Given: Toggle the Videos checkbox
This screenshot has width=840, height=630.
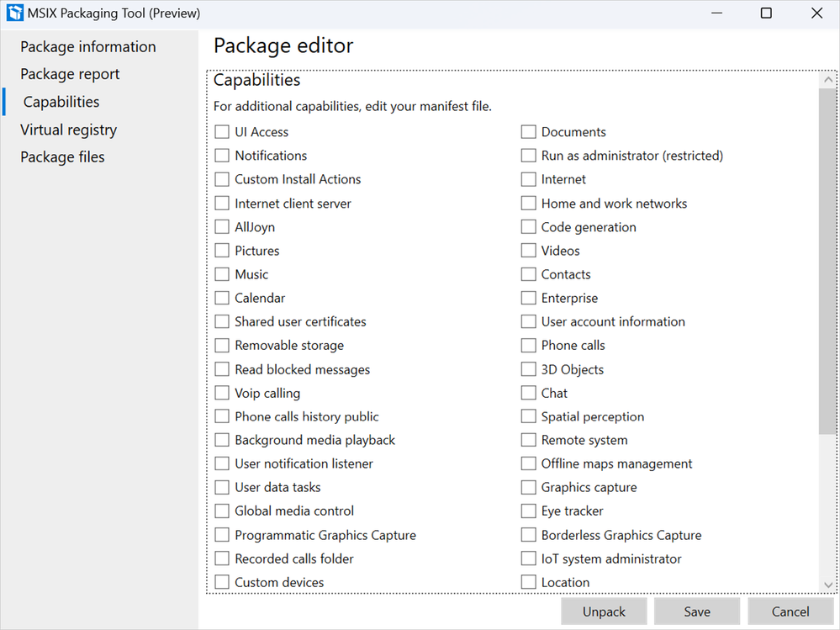Looking at the screenshot, I should pos(528,250).
